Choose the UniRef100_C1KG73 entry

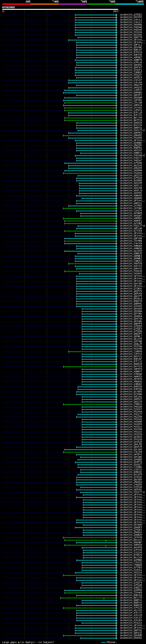[x=131, y=211]
